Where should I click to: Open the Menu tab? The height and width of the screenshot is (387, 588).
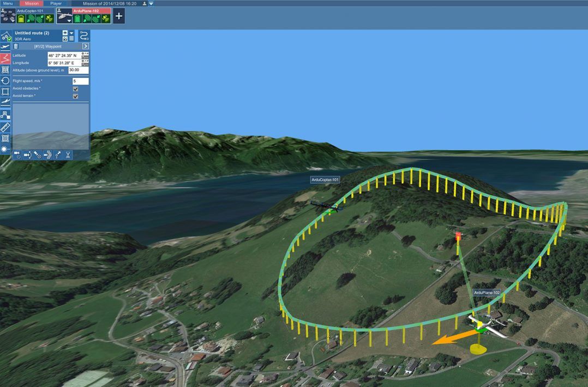(x=8, y=3)
